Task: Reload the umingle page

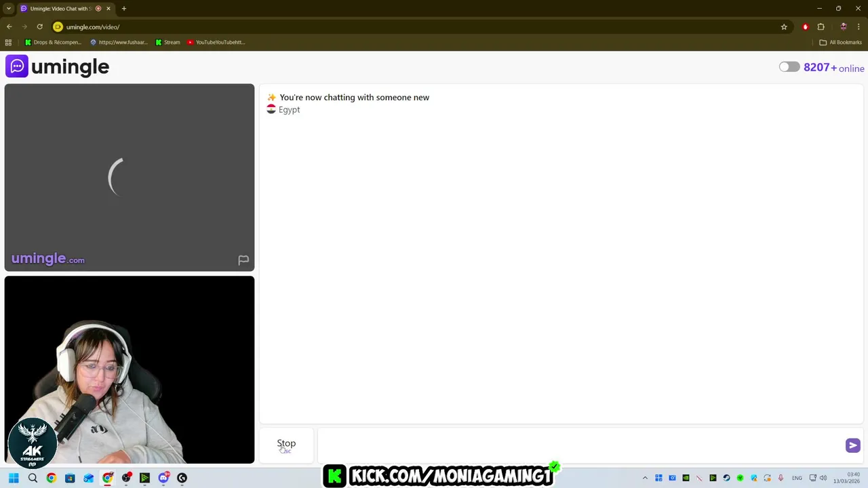Action: coord(40,27)
